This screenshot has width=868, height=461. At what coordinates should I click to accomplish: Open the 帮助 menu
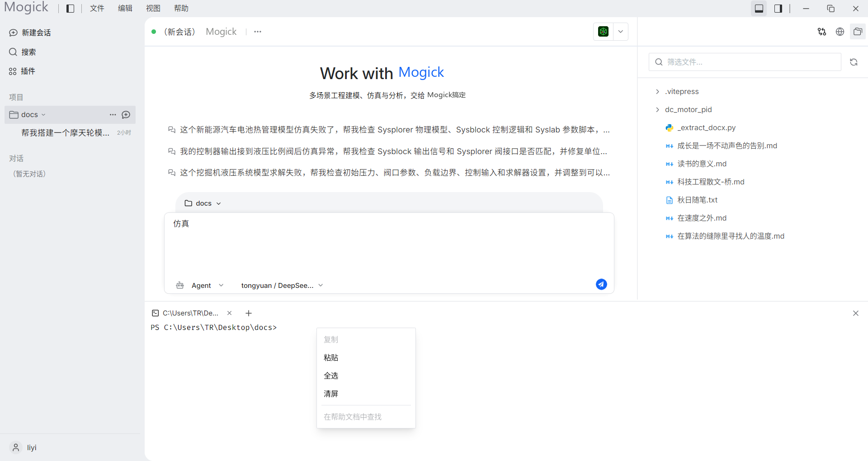(x=181, y=9)
